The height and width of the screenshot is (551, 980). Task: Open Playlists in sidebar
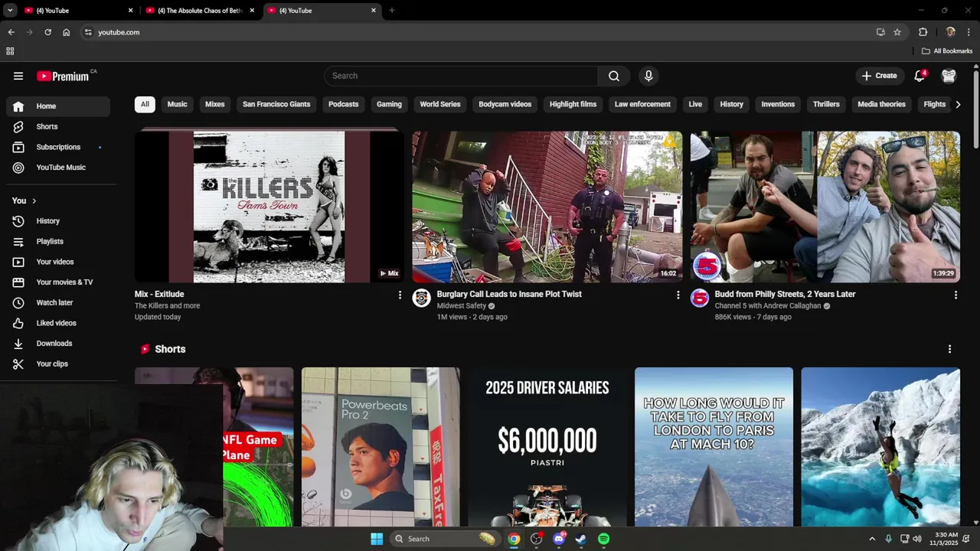[58, 241]
